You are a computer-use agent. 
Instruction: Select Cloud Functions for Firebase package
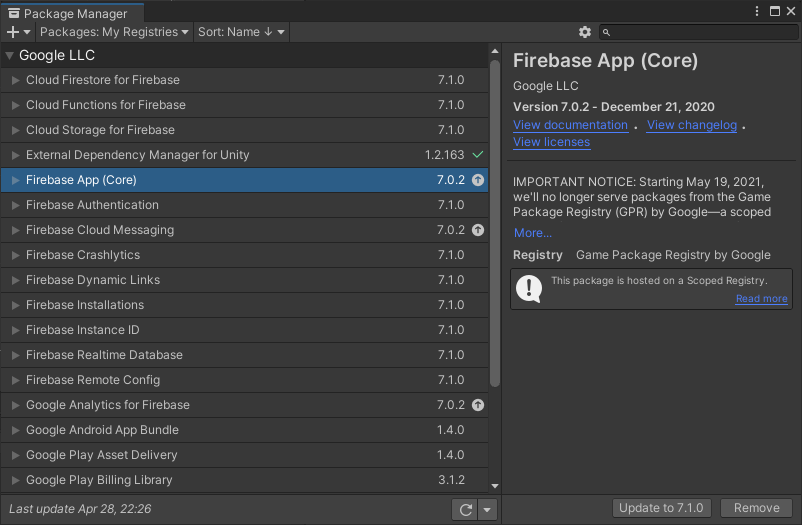point(244,105)
